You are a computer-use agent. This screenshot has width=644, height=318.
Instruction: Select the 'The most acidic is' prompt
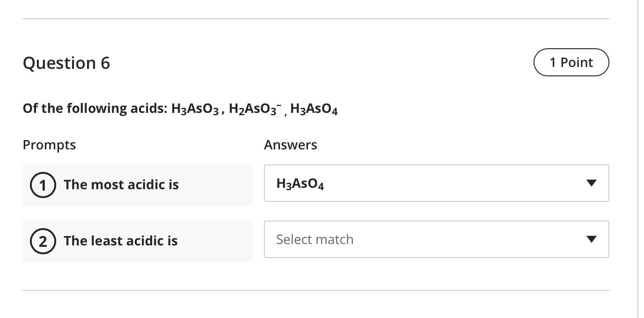121,185
